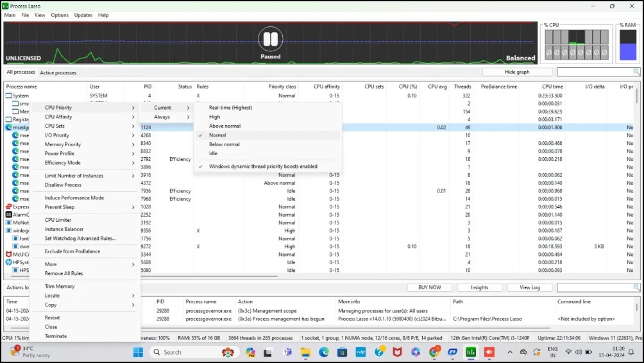
Task: Open the Insights button
Action: pos(479,287)
